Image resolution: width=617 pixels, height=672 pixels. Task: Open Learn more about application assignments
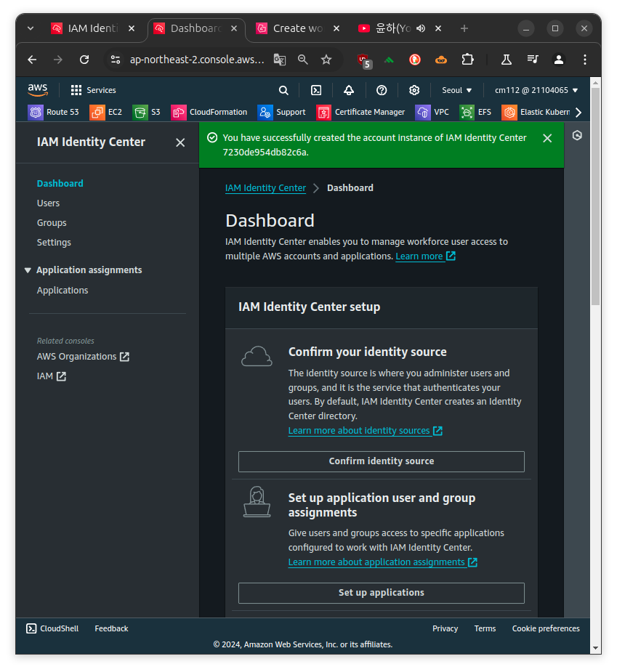(x=382, y=562)
